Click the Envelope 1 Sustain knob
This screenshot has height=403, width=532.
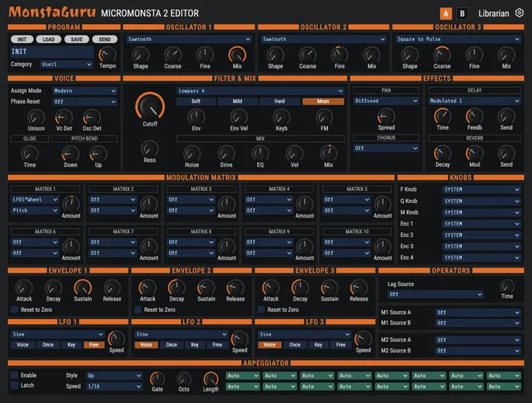tap(82, 286)
